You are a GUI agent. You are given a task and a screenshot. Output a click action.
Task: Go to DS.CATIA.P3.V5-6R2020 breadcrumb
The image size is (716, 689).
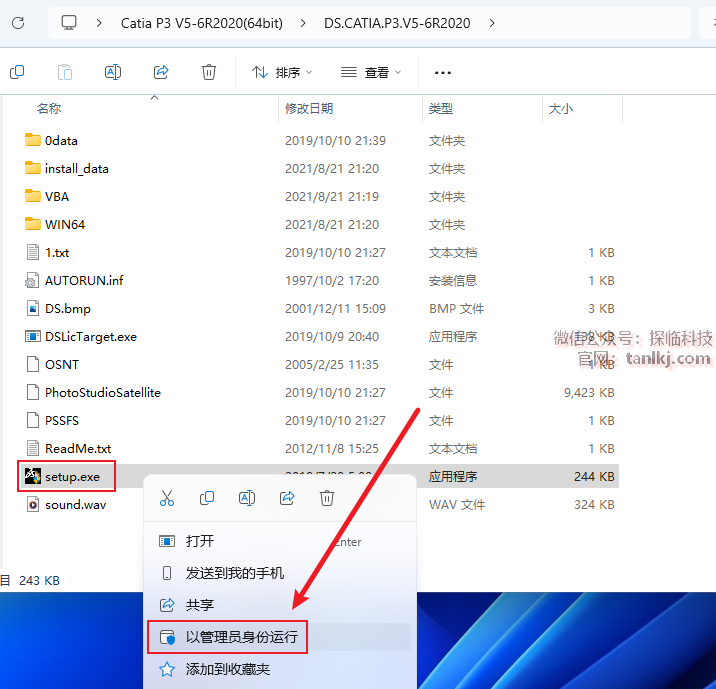[x=397, y=23]
